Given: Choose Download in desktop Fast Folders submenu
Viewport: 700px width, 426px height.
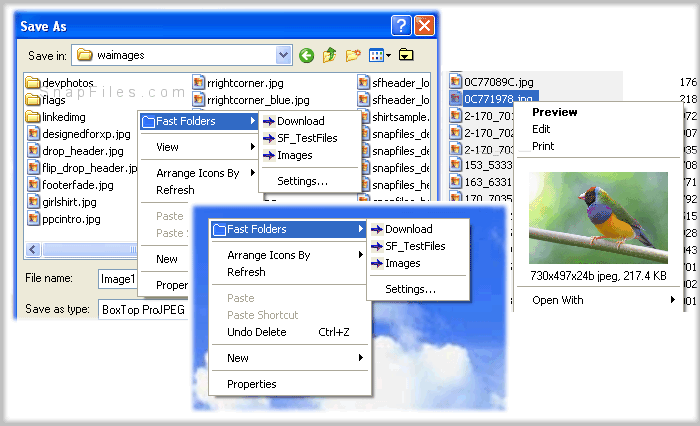Looking at the screenshot, I should 418,229.
